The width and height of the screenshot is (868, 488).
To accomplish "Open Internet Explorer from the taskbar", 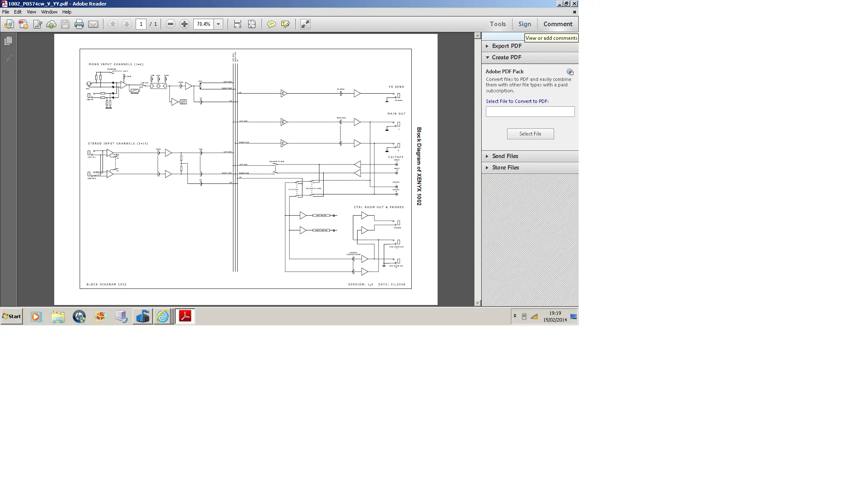I will coord(163,316).
